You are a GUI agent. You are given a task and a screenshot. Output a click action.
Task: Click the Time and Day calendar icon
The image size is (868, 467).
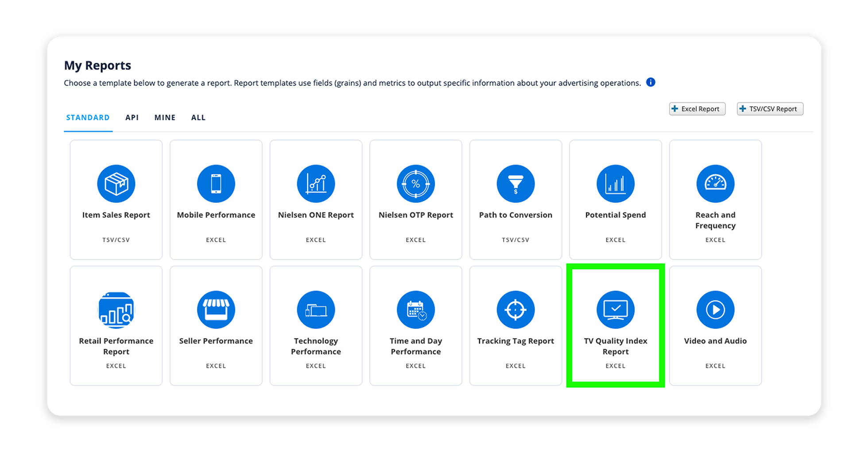tap(416, 310)
